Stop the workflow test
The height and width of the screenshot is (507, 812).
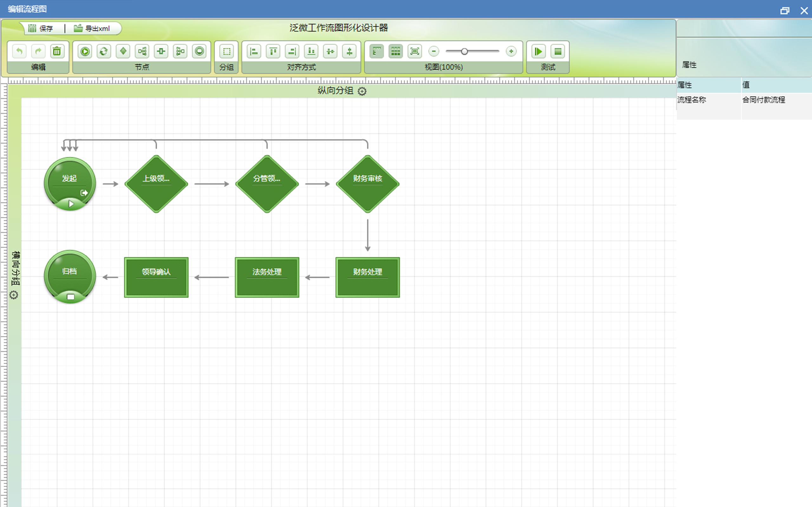click(558, 51)
